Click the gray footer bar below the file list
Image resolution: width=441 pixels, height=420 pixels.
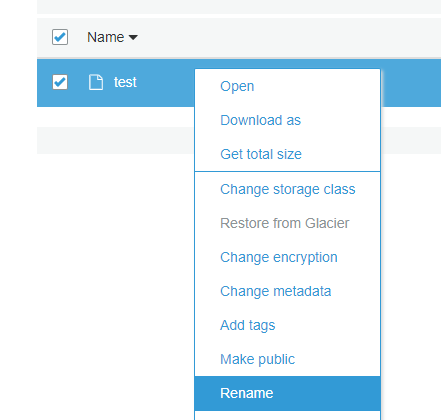[x=115, y=140]
